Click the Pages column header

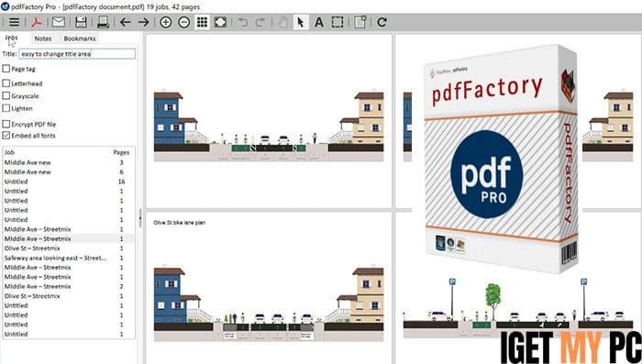tap(121, 152)
